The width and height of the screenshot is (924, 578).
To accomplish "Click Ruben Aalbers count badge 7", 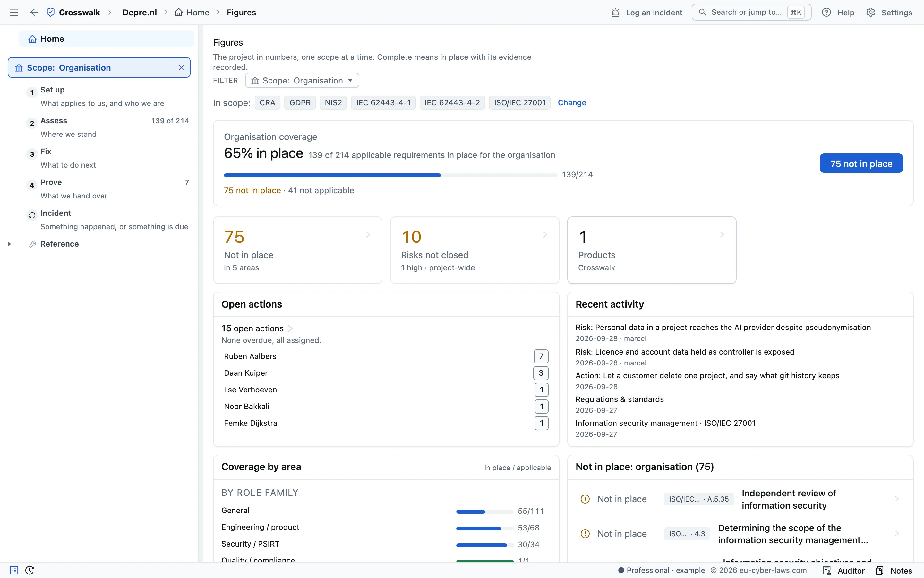I will point(541,356).
